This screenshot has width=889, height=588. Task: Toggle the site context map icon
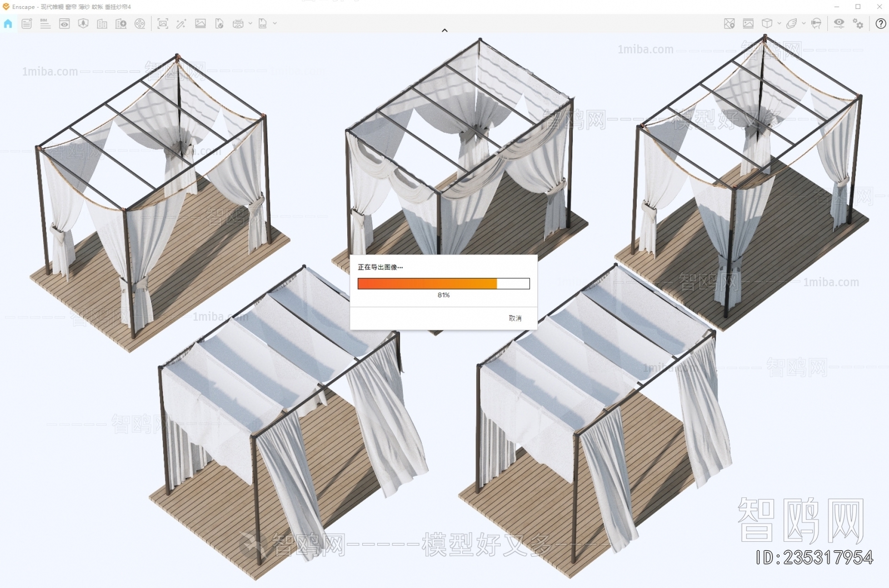tap(730, 24)
